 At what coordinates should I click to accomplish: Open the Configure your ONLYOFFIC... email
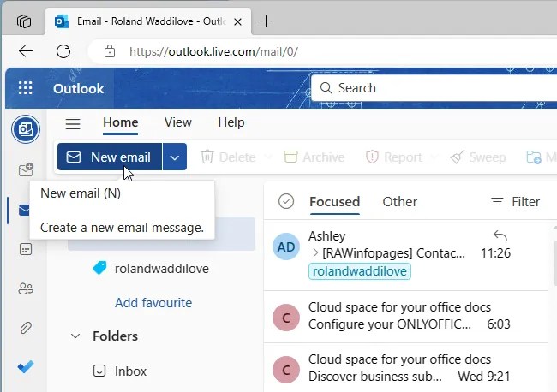406,316
